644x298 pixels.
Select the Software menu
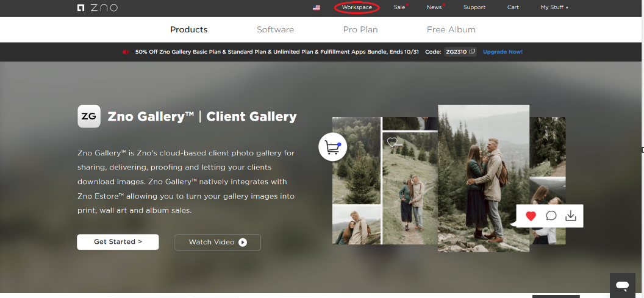click(275, 29)
